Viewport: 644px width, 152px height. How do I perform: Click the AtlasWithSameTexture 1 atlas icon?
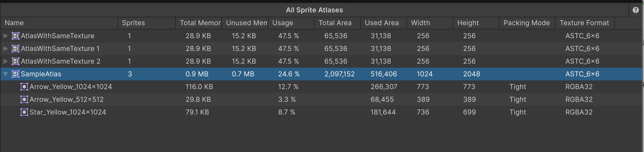tap(16, 49)
